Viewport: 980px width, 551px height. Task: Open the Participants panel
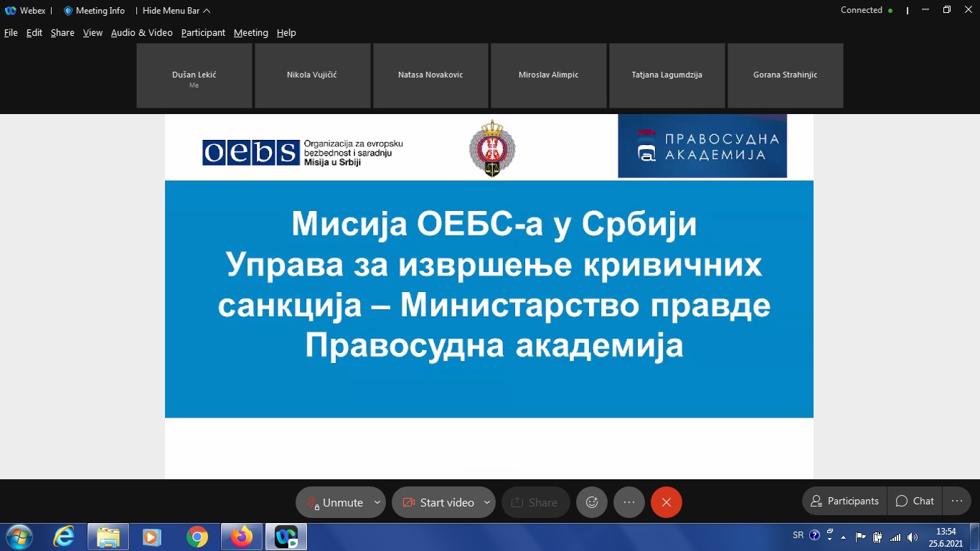tap(844, 501)
